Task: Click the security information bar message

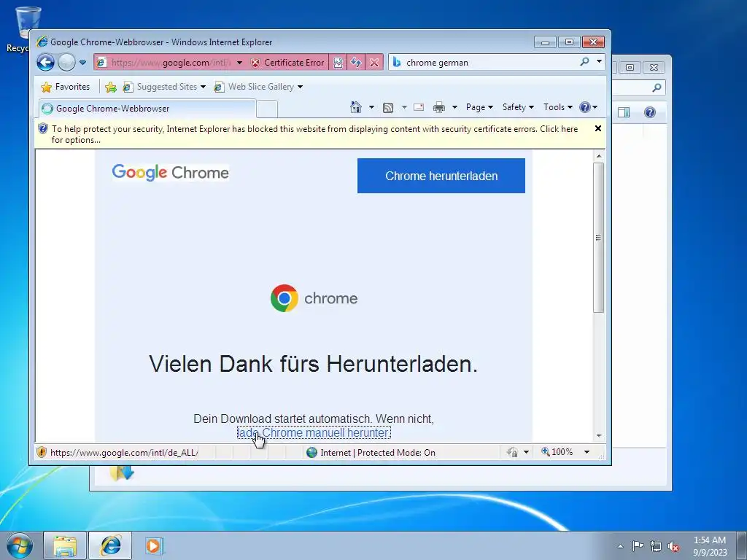Action: (x=314, y=134)
